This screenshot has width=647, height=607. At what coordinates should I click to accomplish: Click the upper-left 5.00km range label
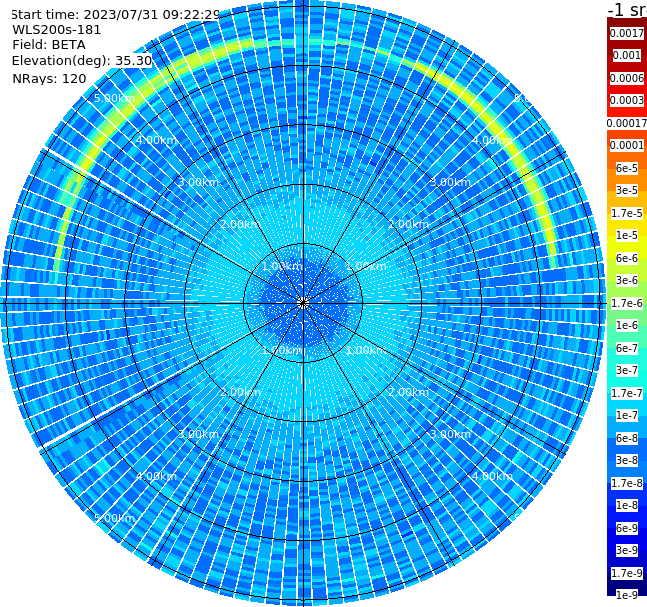[114, 98]
